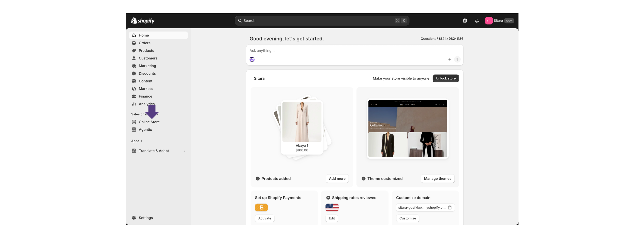Click the Markets globe icon
This screenshot has width=644, height=238.
coord(134,89)
